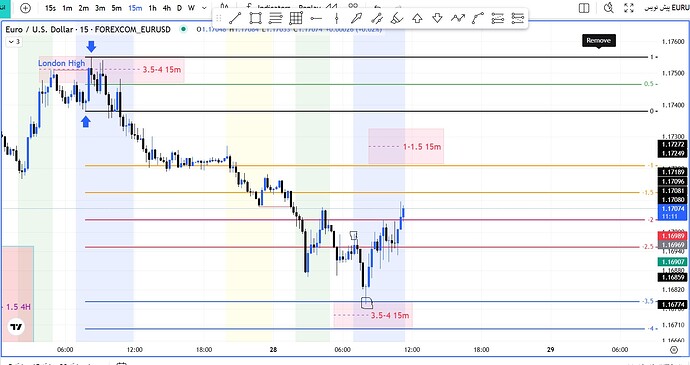The width and height of the screenshot is (690, 365).
Task: Switch to the W weekly timeframe
Action: (191, 8)
